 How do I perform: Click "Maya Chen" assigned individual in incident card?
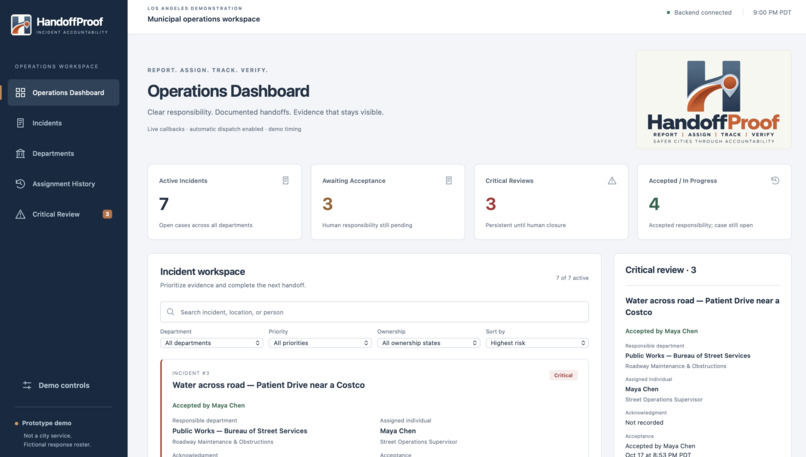click(398, 431)
